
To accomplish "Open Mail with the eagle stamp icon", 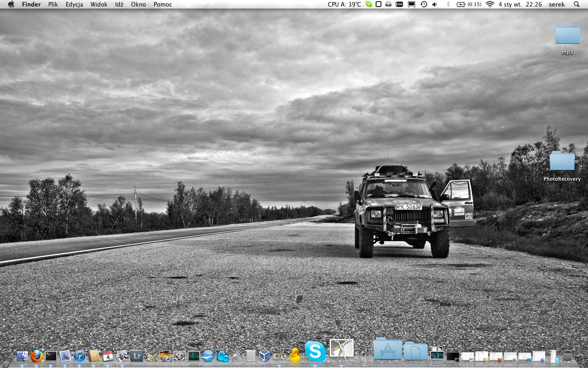I will [65, 356].
